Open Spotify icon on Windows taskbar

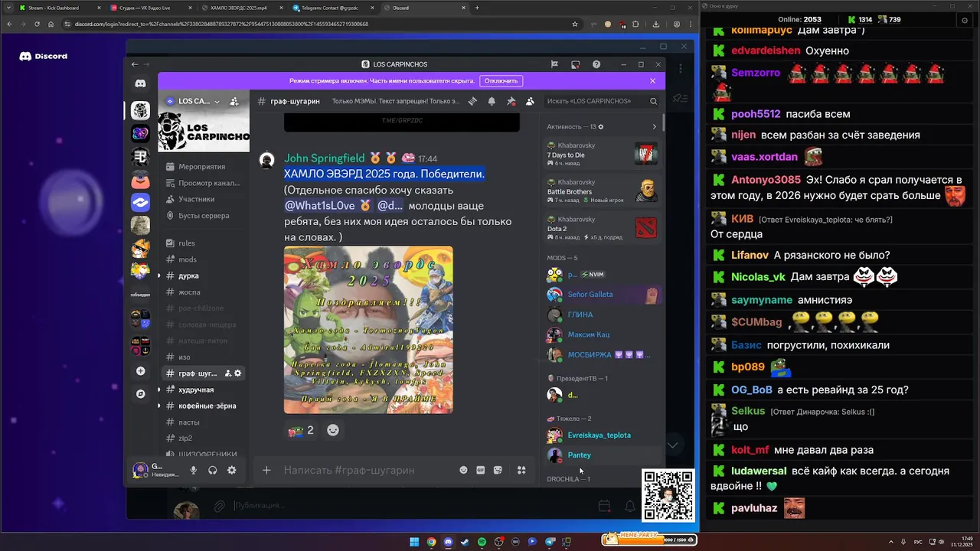point(482,542)
